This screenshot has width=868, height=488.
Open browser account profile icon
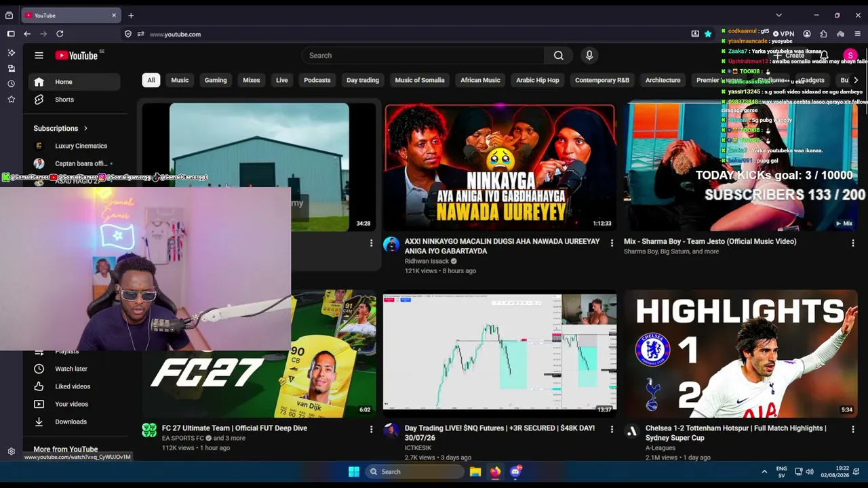click(x=807, y=34)
